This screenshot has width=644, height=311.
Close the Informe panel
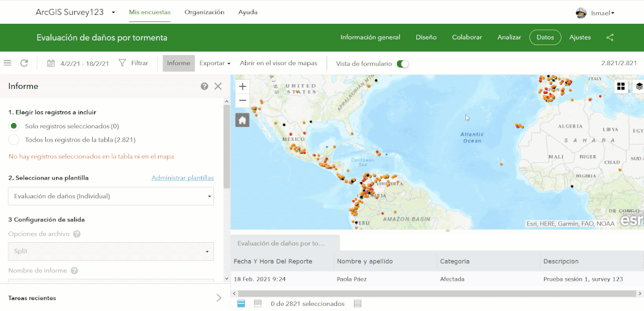click(x=218, y=86)
